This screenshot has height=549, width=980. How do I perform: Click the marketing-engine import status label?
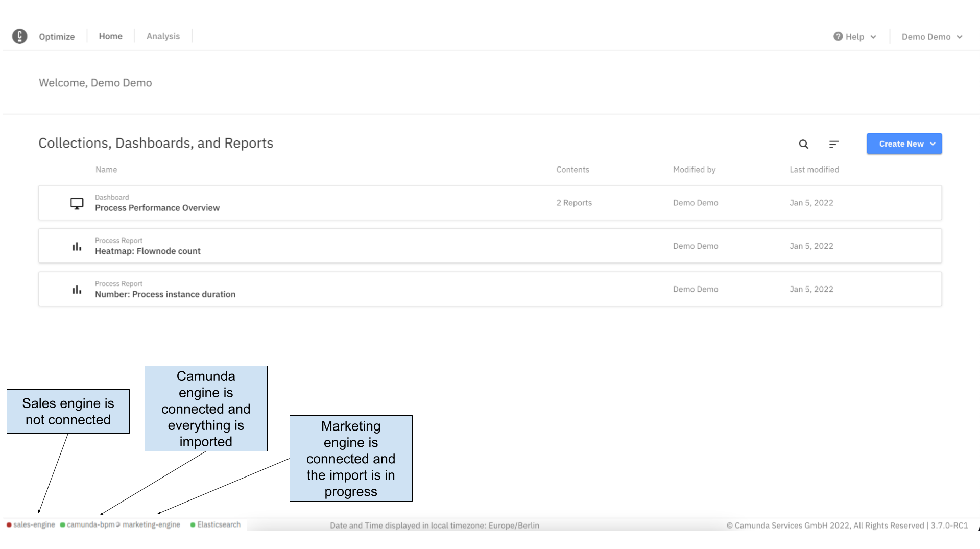pos(151,525)
